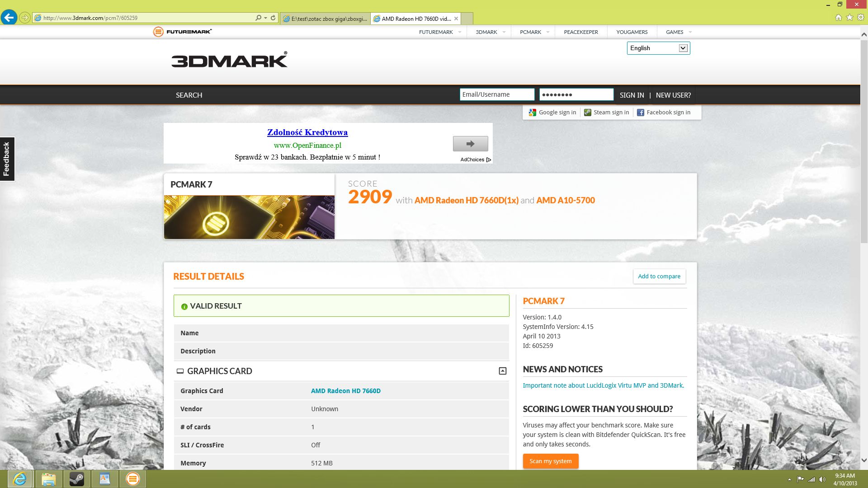Image resolution: width=868 pixels, height=488 pixels.
Task: Click the PCMark 7 banner thumbnail
Action: point(249,217)
